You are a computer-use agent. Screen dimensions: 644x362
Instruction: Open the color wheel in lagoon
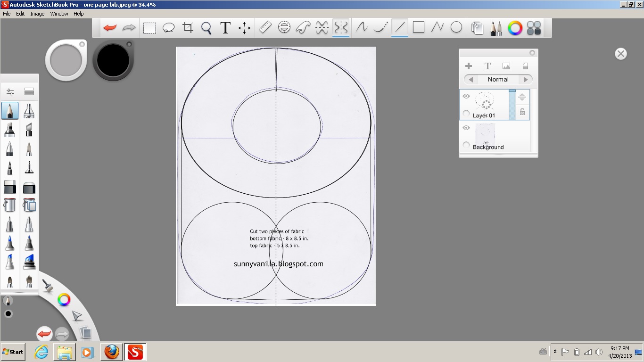(64, 299)
